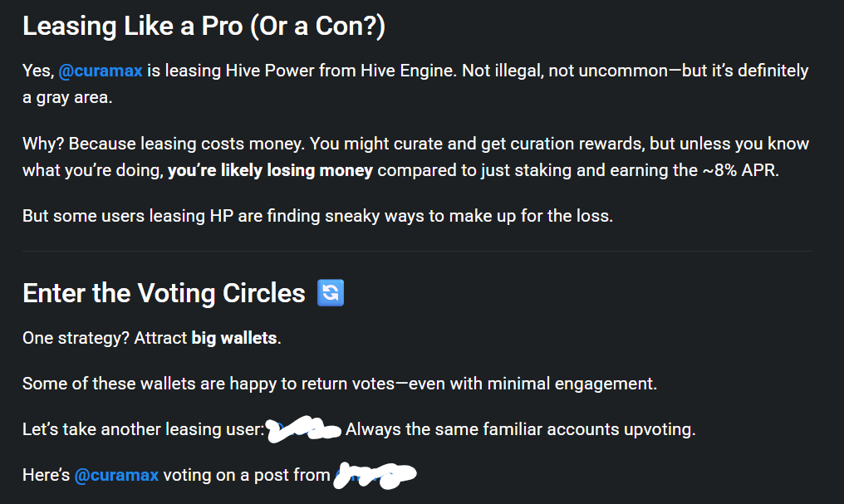Click "One strategy? Attract" text

click(x=105, y=338)
